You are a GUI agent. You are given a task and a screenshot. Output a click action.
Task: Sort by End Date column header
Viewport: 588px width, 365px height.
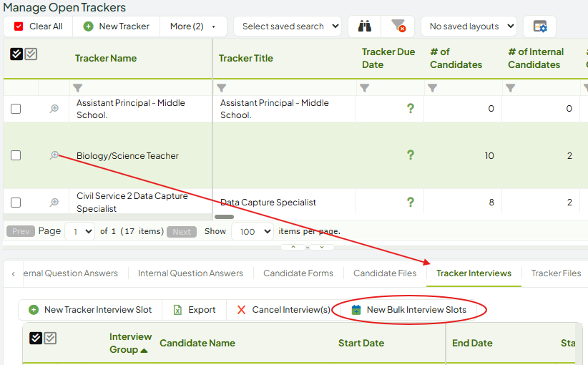coord(472,343)
